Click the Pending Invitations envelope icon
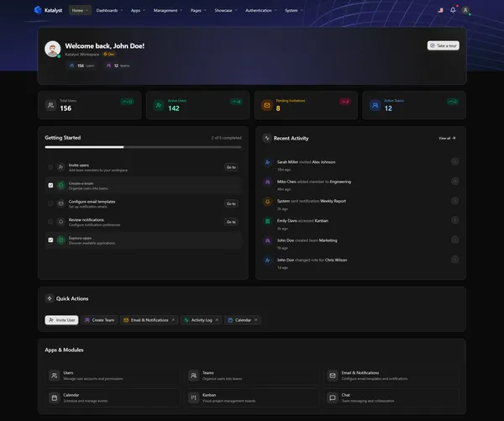The width and height of the screenshot is (504, 421). (x=267, y=105)
